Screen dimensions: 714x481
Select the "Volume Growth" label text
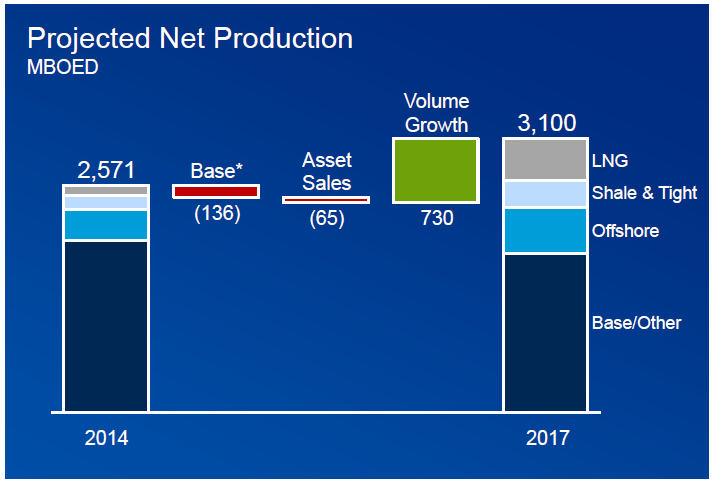[436, 113]
